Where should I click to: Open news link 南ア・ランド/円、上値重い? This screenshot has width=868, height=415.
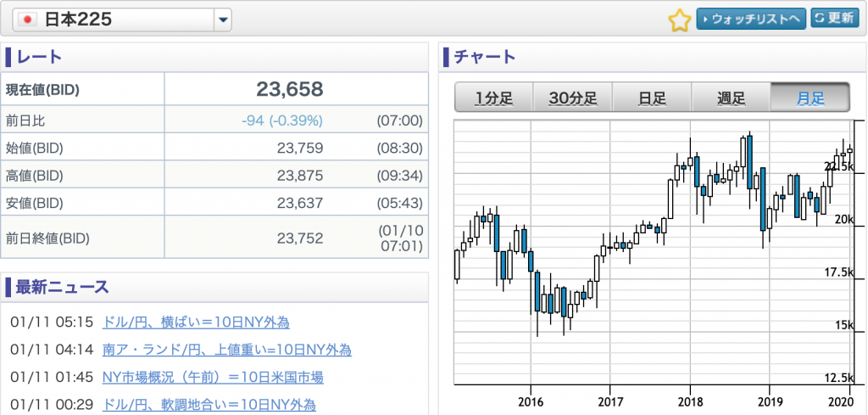pos(227,350)
